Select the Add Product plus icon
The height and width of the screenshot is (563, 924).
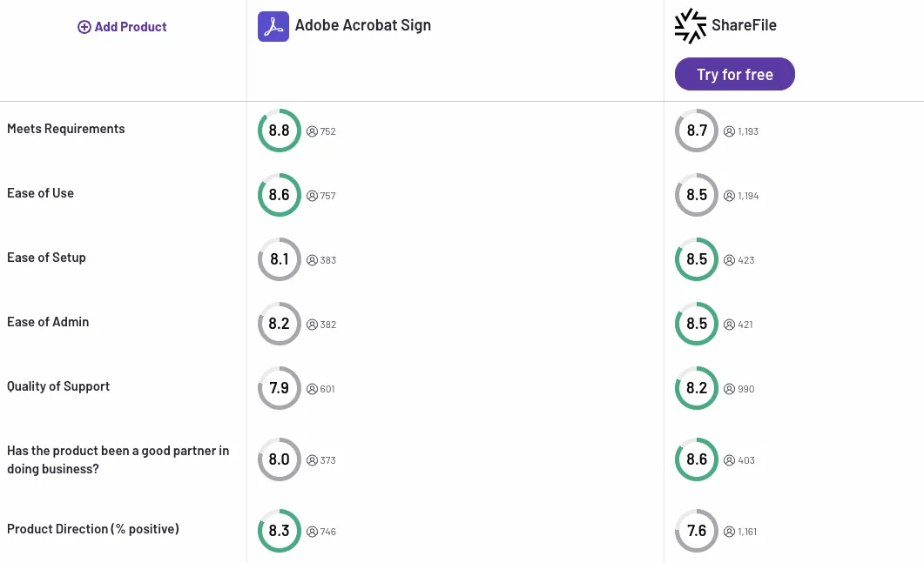pos(84,27)
